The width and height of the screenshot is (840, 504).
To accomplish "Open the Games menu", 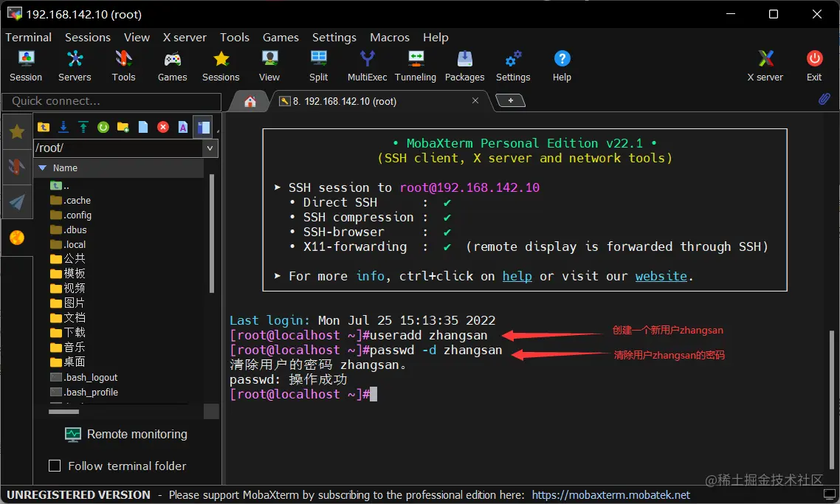I will click(280, 37).
